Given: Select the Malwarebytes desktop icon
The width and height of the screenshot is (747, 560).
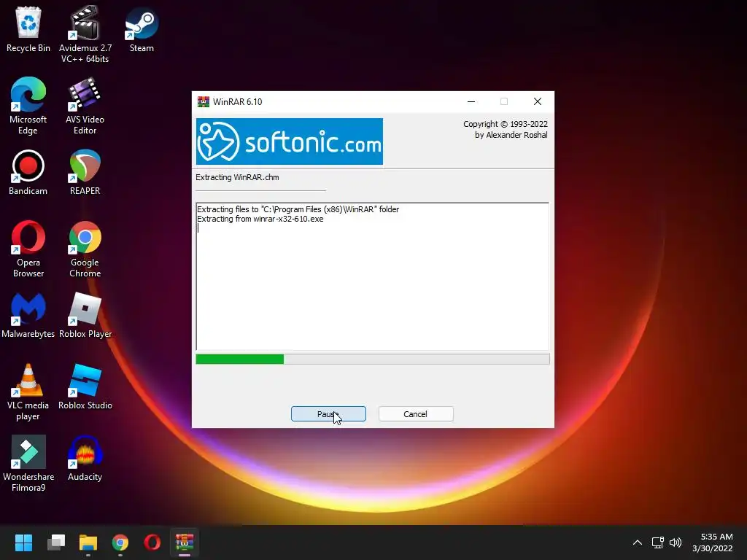Looking at the screenshot, I should (28, 315).
